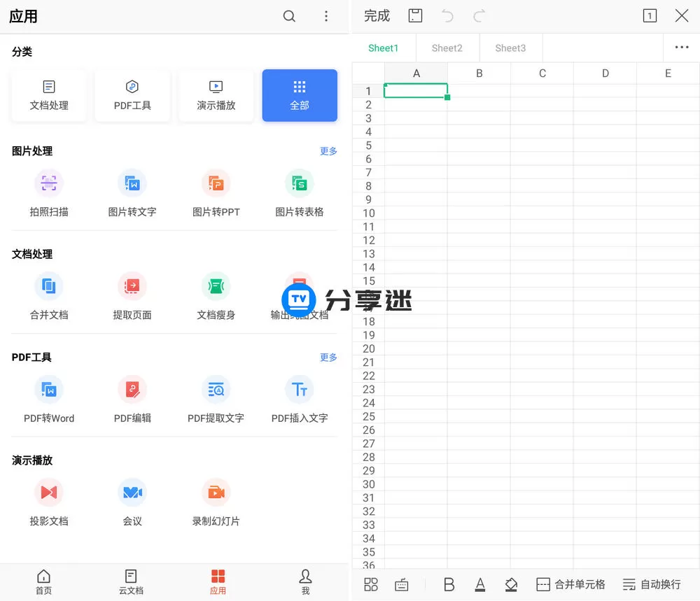Open the three-dot menu on the 应用 page
This screenshot has height=601, width=700.
326,15
